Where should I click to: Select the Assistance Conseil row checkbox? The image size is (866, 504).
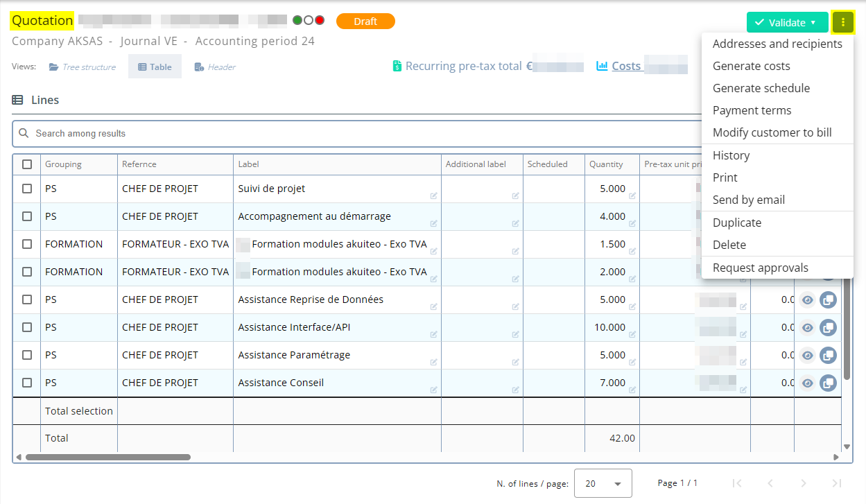click(27, 383)
